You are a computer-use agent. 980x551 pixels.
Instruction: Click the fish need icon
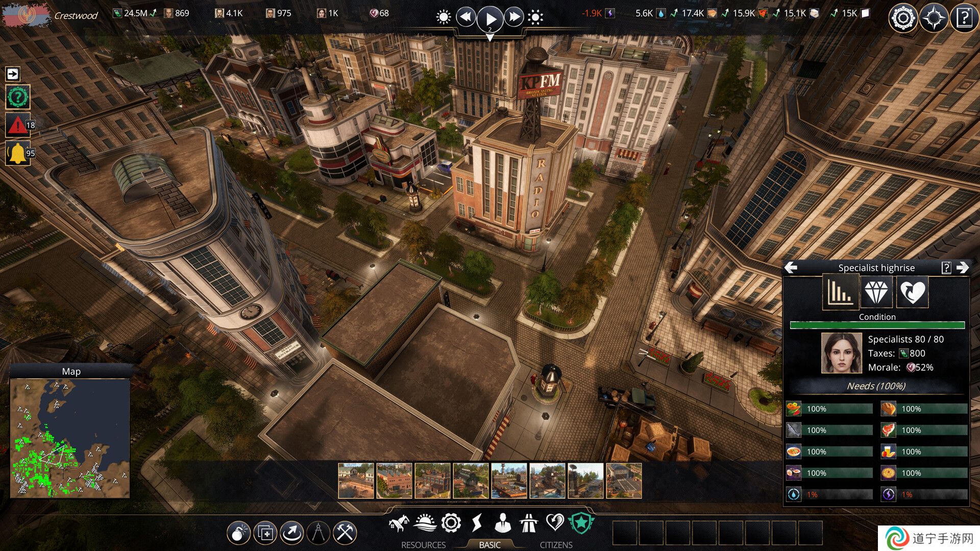pyautogui.click(x=794, y=430)
